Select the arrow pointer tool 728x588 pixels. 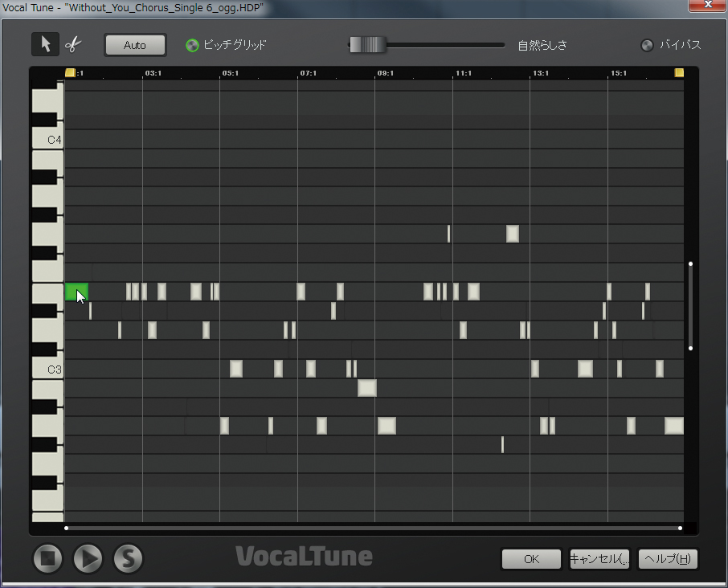tap(45, 44)
